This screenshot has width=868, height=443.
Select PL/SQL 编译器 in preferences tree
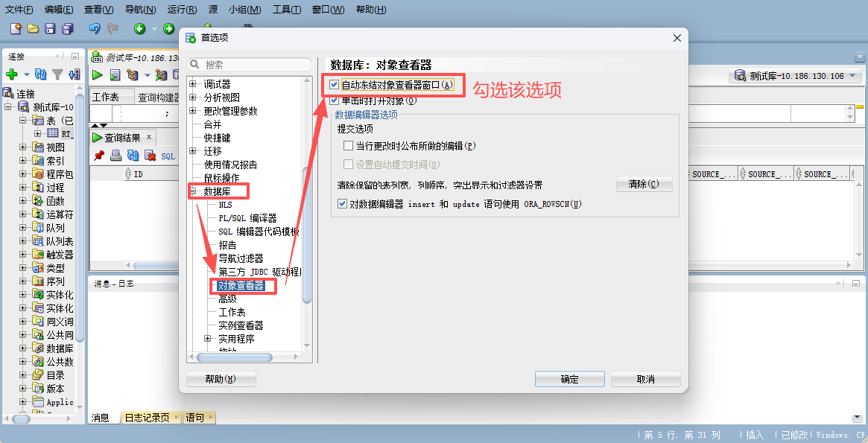tap(247, 218)
